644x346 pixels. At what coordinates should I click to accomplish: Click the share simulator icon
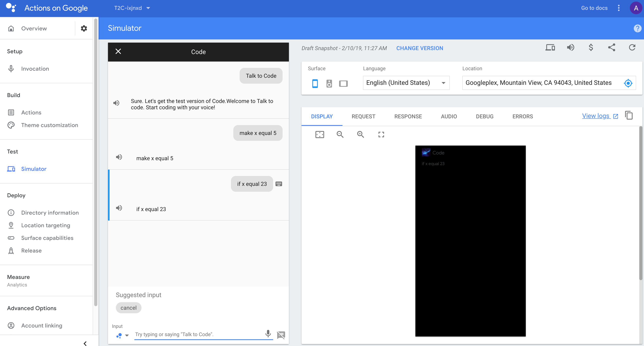pyautogui.click(x=611, y=48)
